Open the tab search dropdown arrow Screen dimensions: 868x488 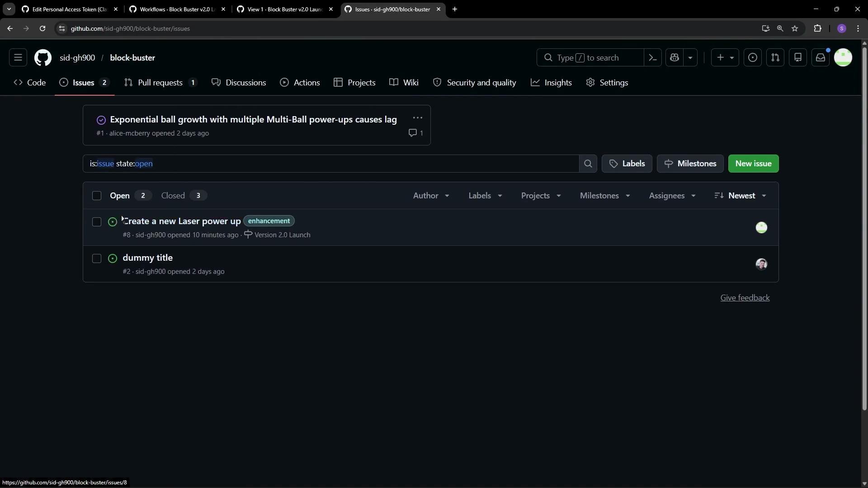pos(9,9)
